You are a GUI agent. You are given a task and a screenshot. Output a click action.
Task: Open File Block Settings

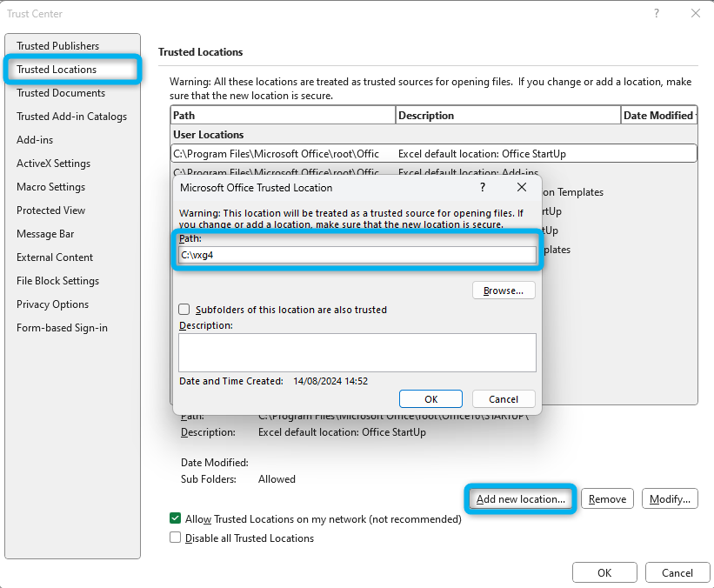point(57,280)
